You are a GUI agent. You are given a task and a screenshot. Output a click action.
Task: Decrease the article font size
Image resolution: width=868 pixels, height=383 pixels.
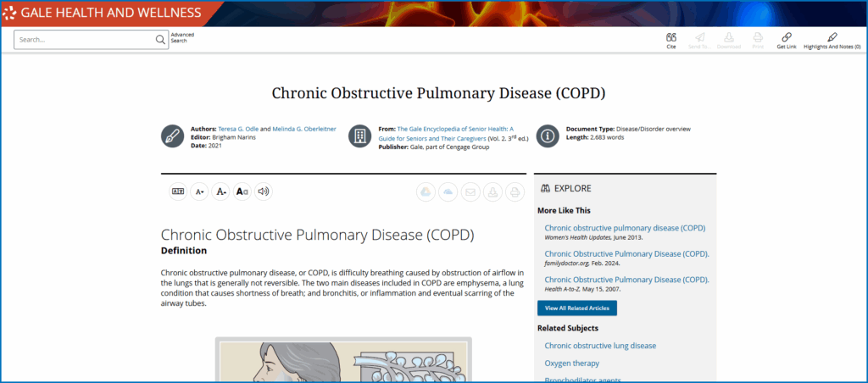click(x=199, y=191)
